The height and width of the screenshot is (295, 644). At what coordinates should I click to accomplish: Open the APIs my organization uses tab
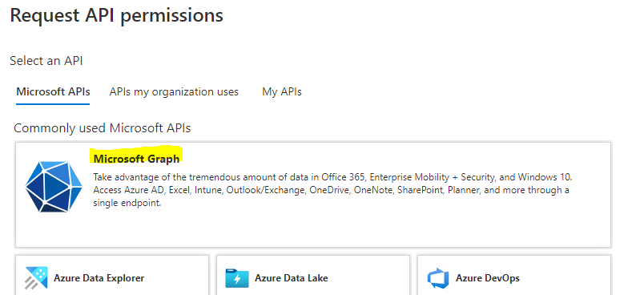tap(174, 91)
